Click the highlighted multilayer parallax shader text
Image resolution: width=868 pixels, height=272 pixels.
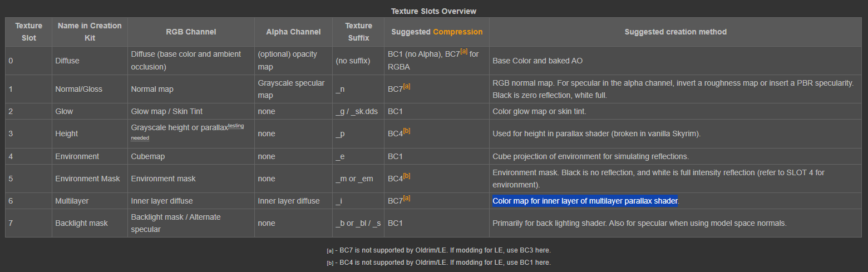coord(585,201)
